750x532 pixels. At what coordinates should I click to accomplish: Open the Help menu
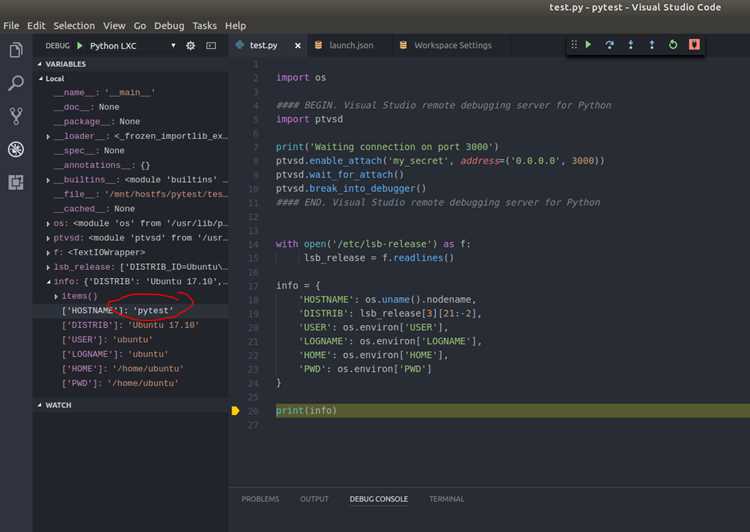pyautogui.click(x=235, y=25)
